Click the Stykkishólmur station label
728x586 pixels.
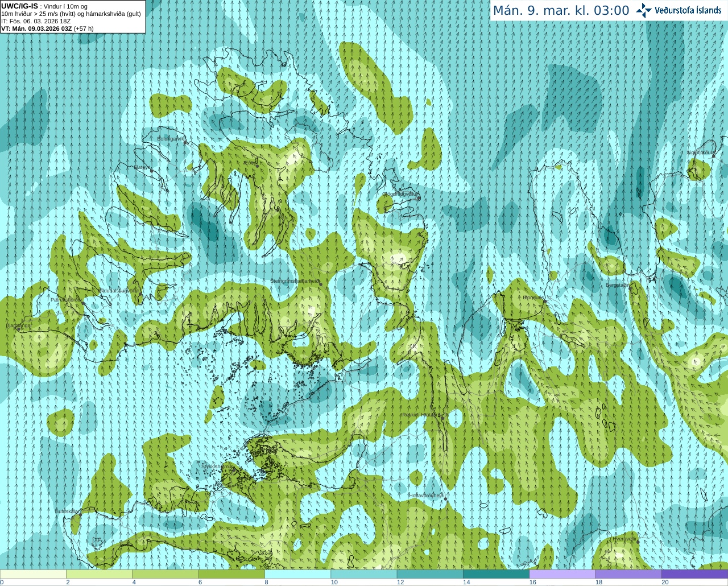(x=218, y=466)
